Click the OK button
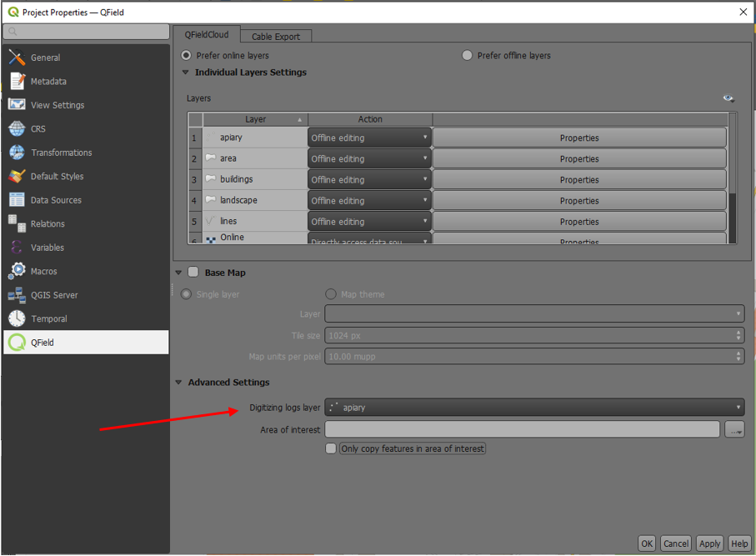 click(x=647, y=543)
